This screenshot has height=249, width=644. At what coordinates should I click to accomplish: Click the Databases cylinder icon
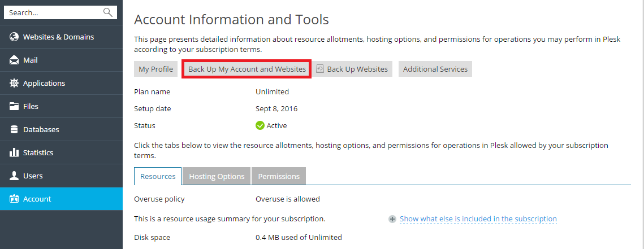click(15, 130)
